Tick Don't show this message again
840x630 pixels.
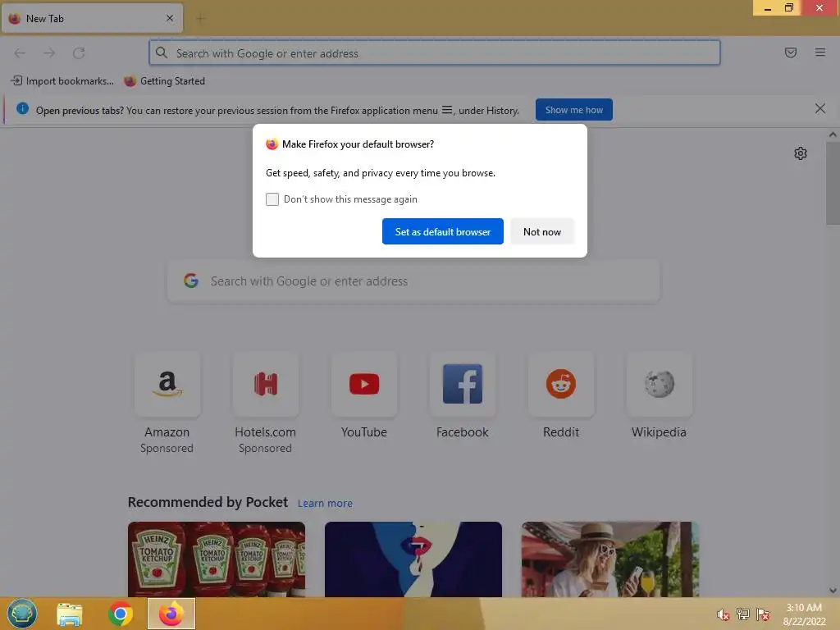[272, 199]
